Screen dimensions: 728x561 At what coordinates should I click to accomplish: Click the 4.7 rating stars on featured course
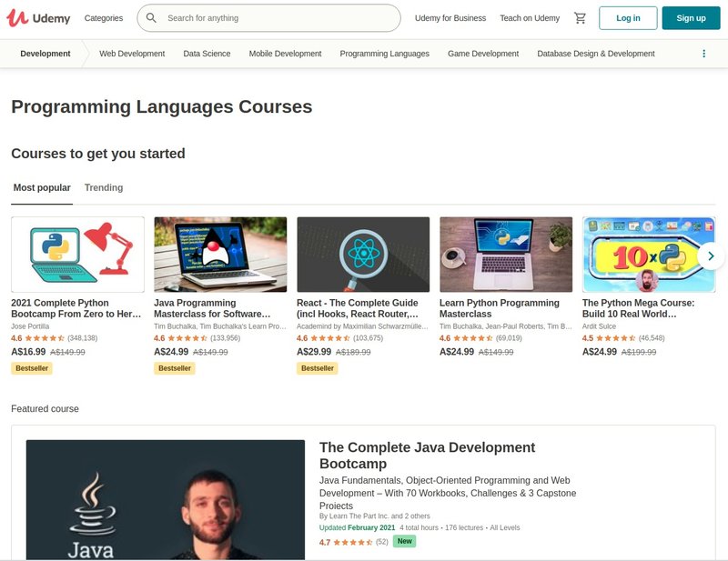pos(353,542)
